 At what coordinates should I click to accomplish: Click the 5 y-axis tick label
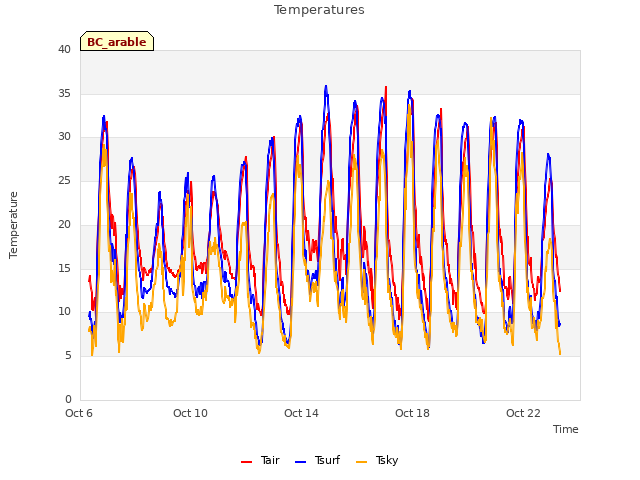point(68,356)
